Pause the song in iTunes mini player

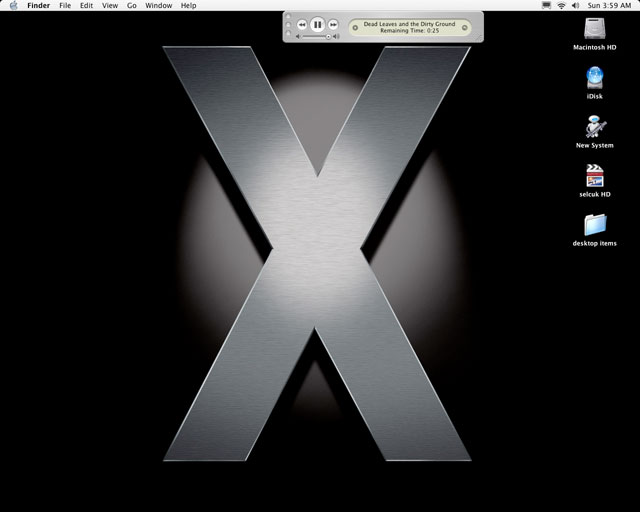(317, 25)
